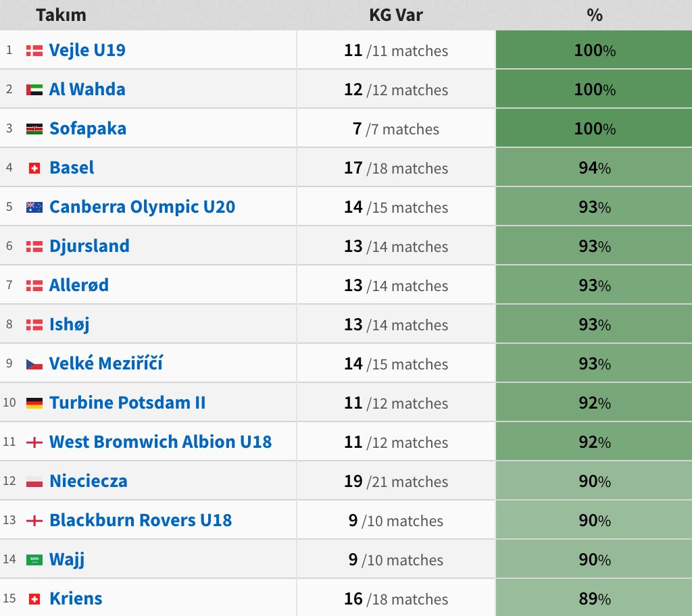This screenshot has width=692, height=616.
Task: Open the Allerød team link
Action: click(x=79, y=285)
